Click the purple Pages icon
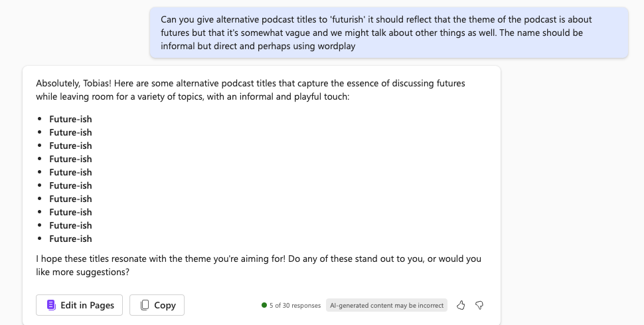This screenshot has width=644, height=325. coord(51,305)
